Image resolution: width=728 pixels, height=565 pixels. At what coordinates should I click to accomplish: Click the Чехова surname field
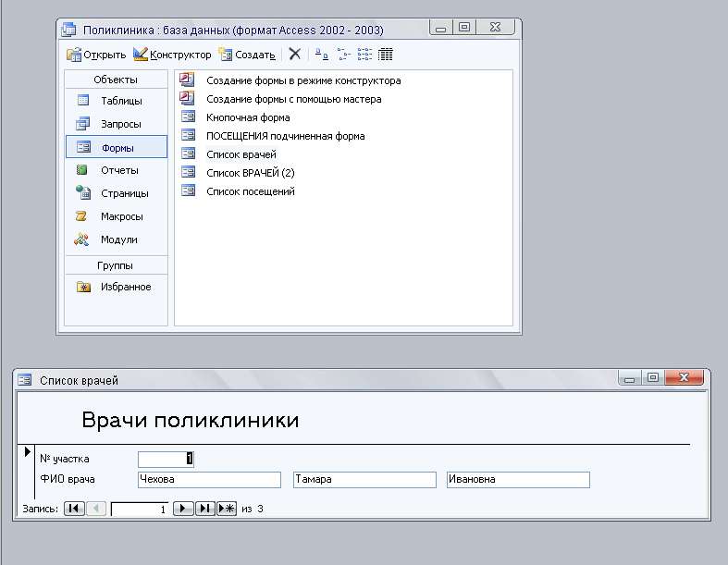pos(209,480)
